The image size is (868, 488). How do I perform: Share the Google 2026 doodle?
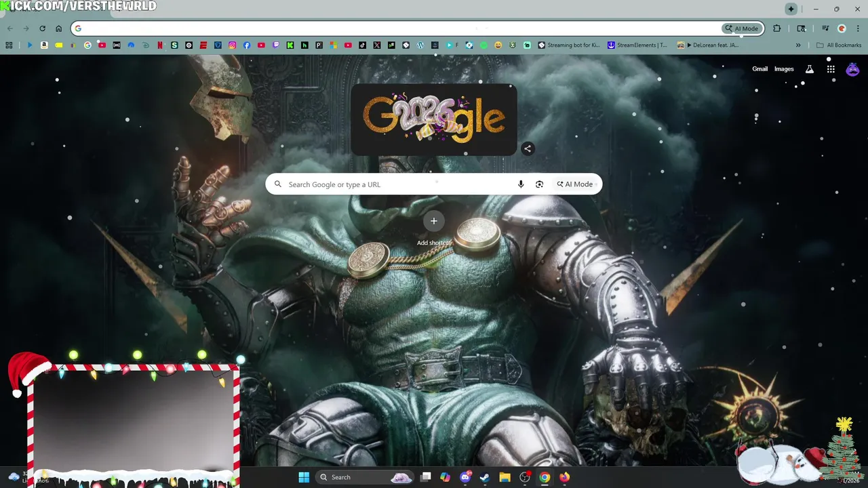point(528,148)
